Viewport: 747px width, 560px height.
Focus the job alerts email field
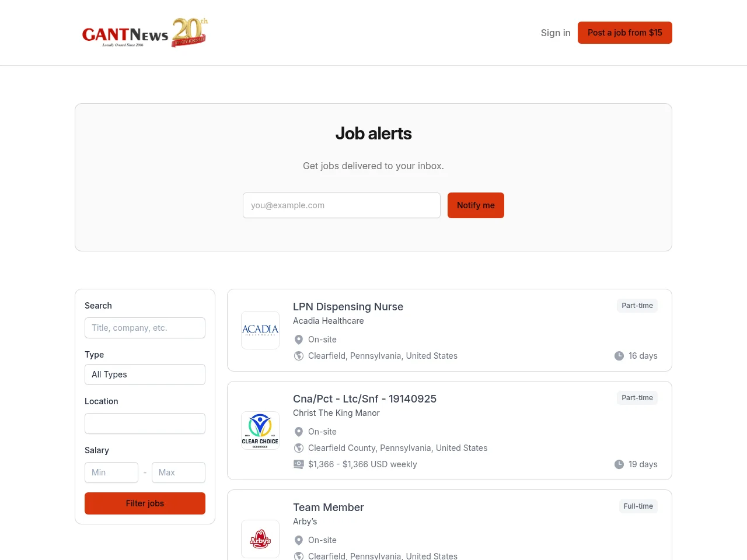(341, 205)
